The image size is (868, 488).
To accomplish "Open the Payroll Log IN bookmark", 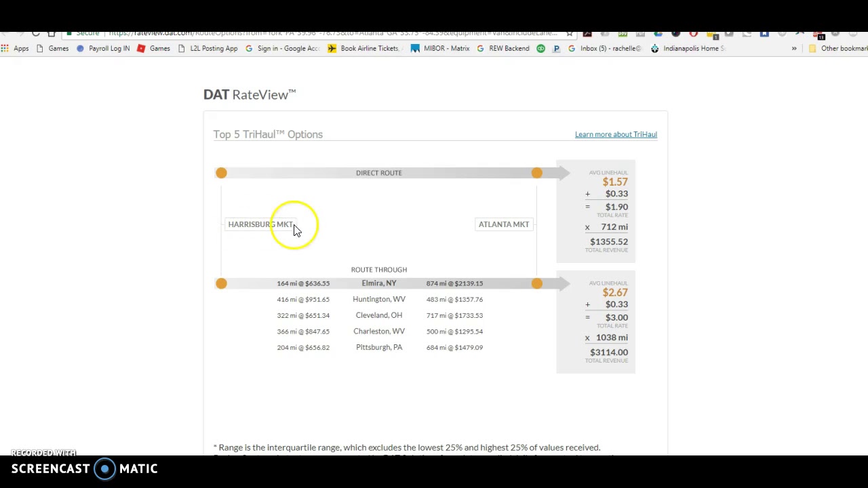I will point(102,48).
